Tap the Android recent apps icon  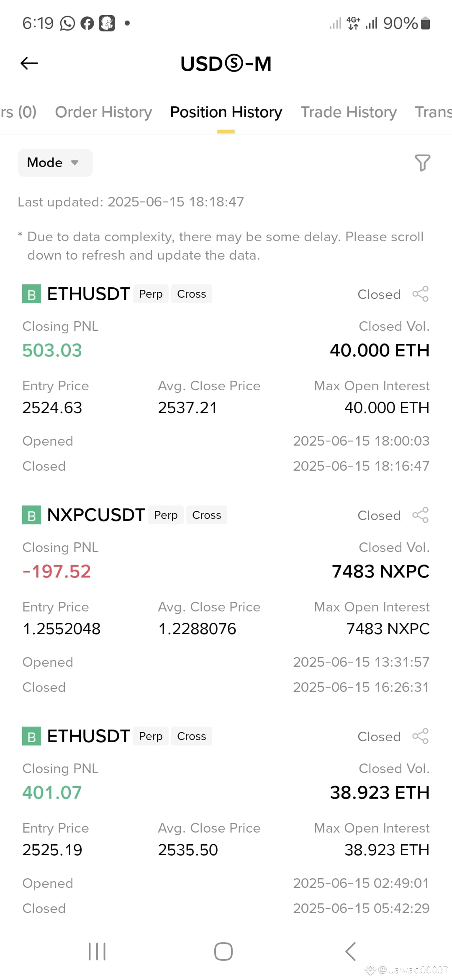97,952
